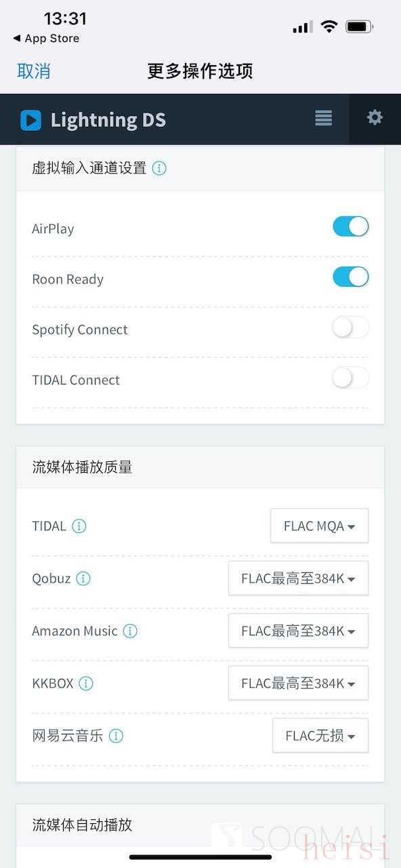Show info for 虚拟输入通道设置
Image resolution: width=401 pixels, height=868 pixels.
[159, 168]
